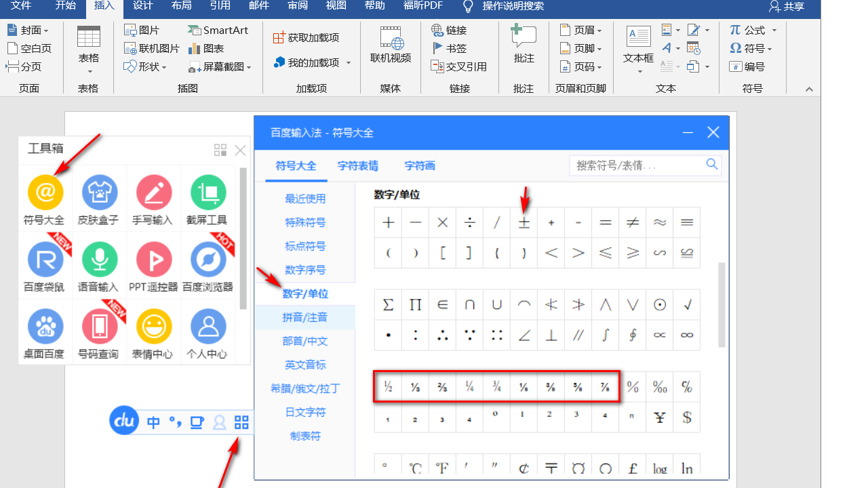Switch the toolbox panel layout view
This screenshot has width=868, height=488.
[x=220, y=150]
